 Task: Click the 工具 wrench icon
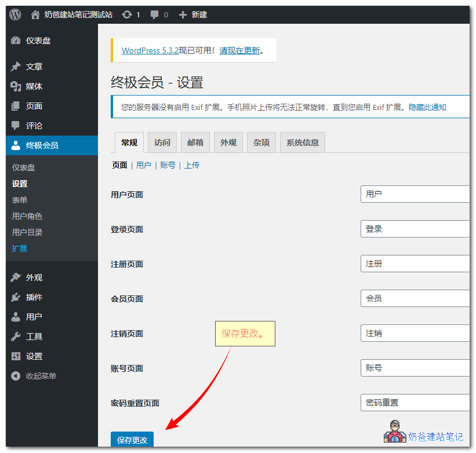click(x=16, y=337)
